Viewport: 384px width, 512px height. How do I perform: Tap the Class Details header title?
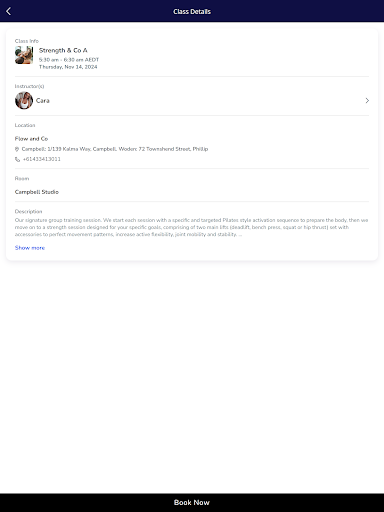click(192, 11)
